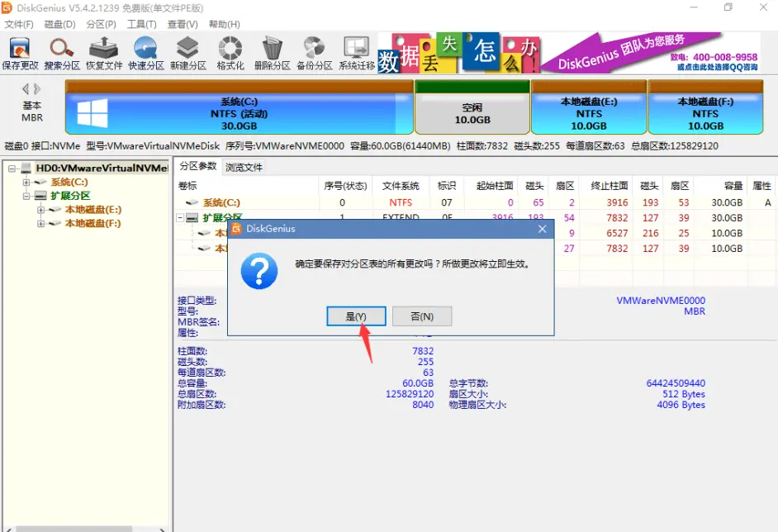Viewport: 778px width, 532px height.
Task: Click the 125829120 total sectors value
Action: point(410,394)
